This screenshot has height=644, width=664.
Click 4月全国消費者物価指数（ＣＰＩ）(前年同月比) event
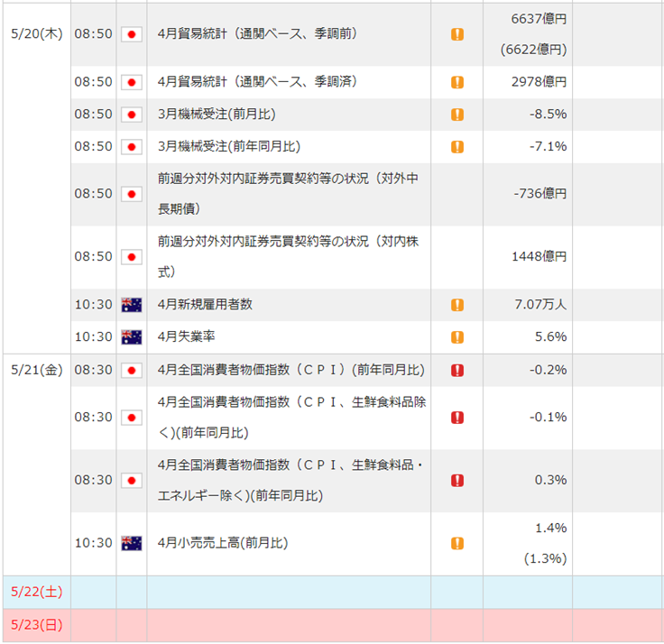click(x=290, y=370)
